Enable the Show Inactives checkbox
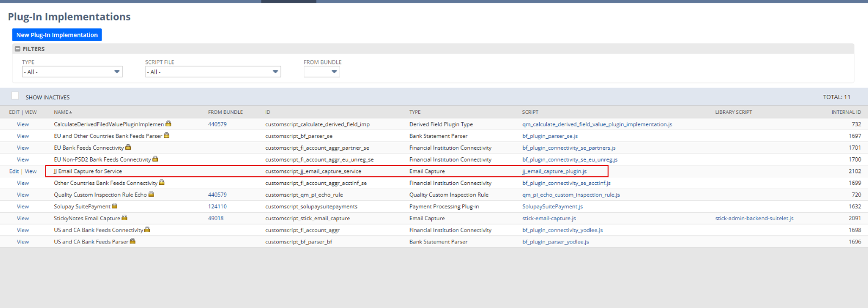Image resolution: width=868 pixels, height=308 pixels. click(x=15, y=96)
